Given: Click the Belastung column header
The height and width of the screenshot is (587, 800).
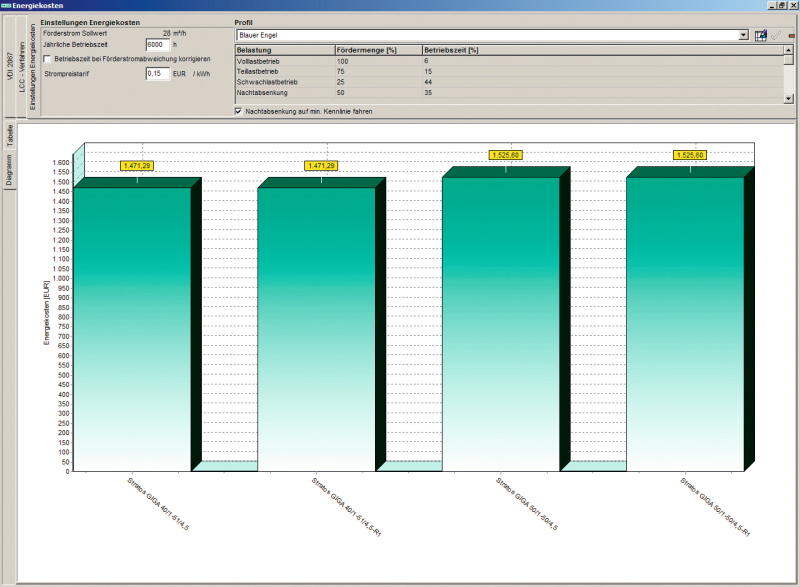Looking at the screenshot, I should [x=285, y=50].
